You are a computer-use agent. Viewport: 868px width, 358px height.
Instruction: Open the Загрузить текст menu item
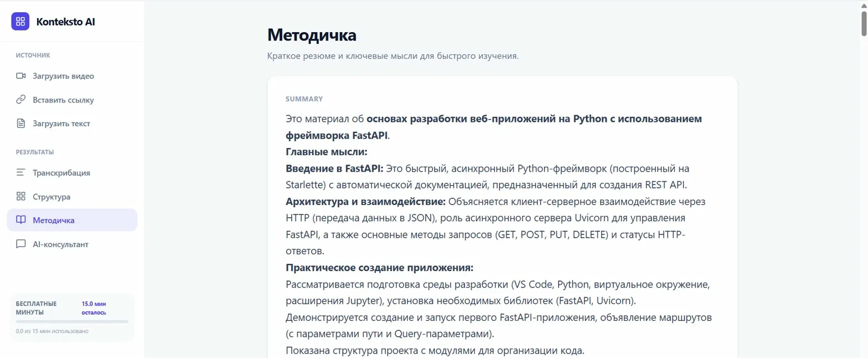click(x=72, y=124)
